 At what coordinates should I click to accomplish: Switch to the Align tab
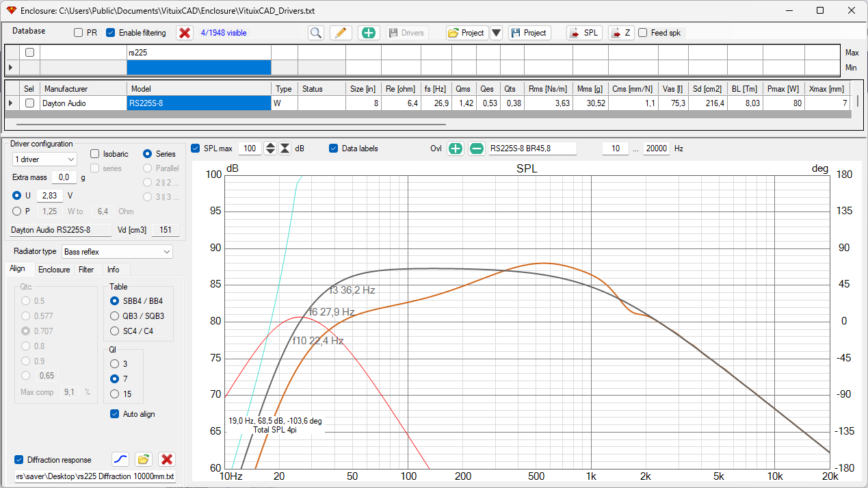17,269
